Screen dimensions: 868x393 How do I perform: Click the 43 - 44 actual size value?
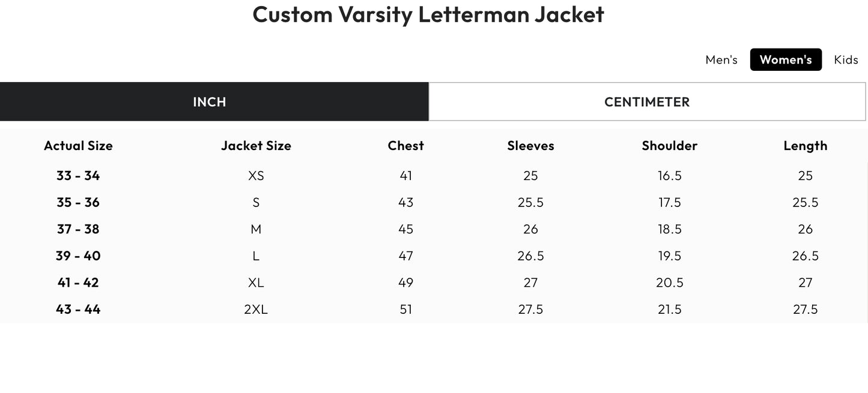click(x=78, y=308)
